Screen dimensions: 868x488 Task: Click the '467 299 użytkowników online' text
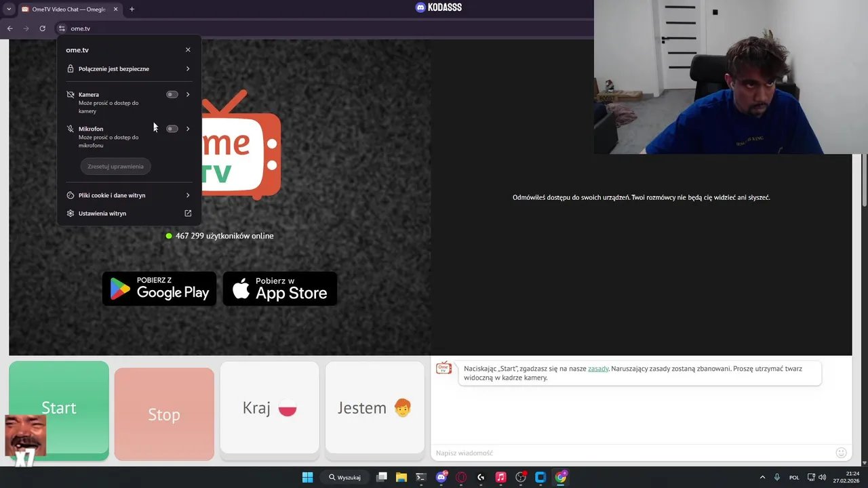coord(224,236)
